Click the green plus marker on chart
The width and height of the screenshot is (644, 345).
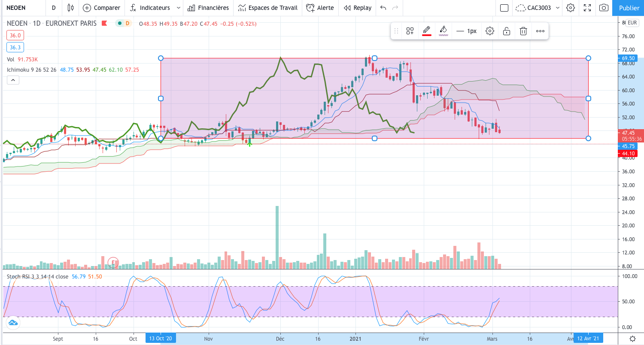coord(249,144)
